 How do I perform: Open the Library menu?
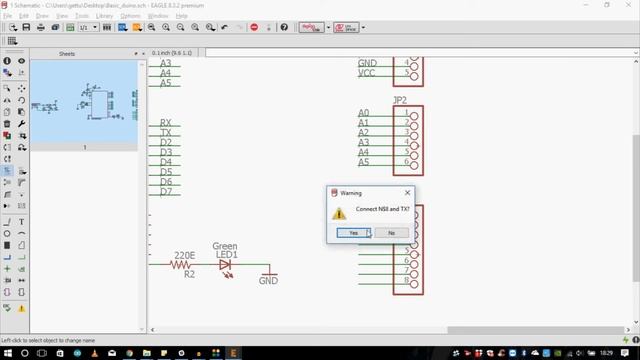tap(104, 16)
